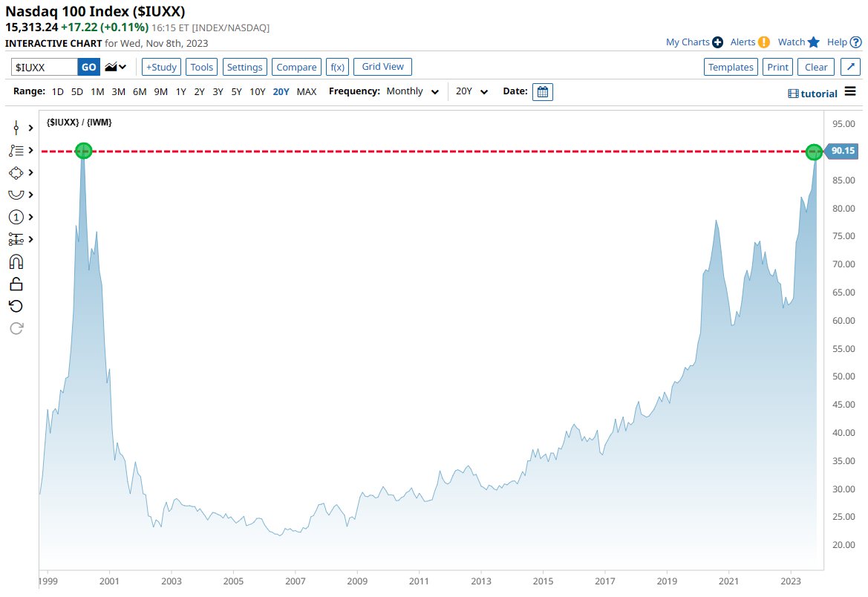Select the numbered marker tool icon
This screenshot has width=868, height=597.
tap(16, 217)
